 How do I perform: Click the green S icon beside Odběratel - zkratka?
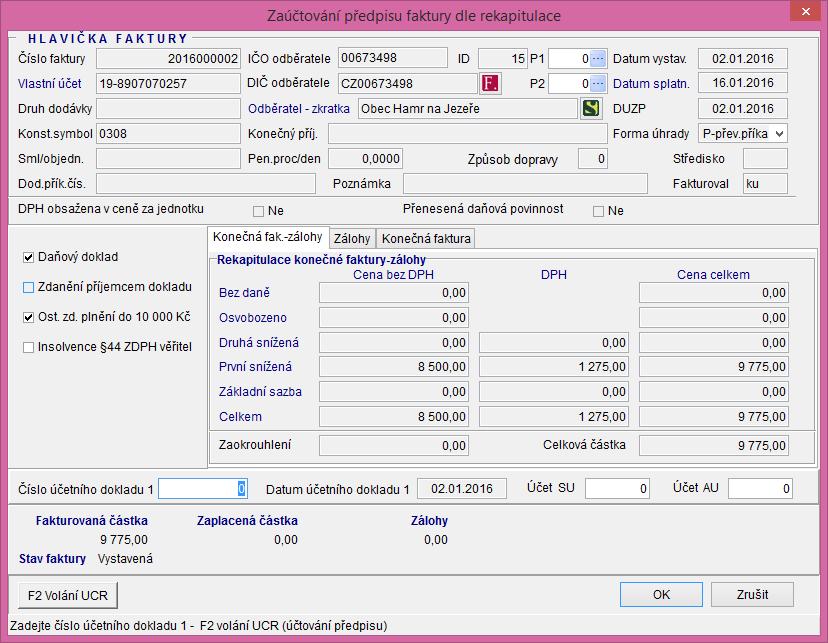[x=591, y=108]
